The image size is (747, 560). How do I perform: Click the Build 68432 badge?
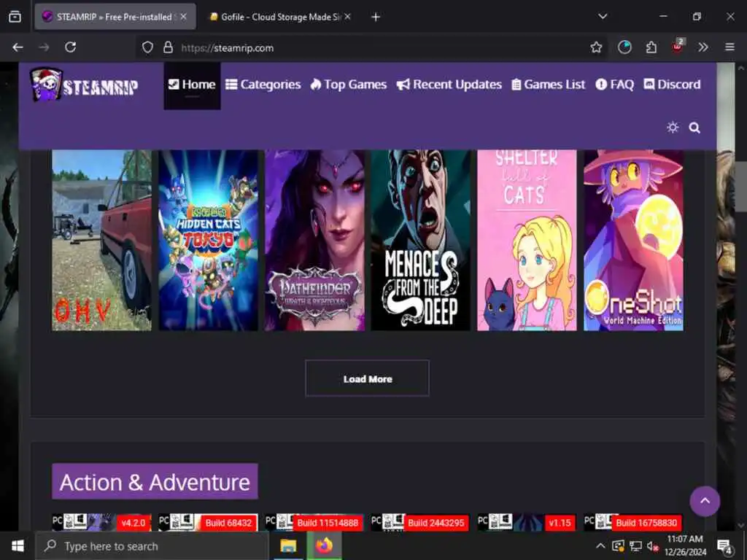pos(228,523)
